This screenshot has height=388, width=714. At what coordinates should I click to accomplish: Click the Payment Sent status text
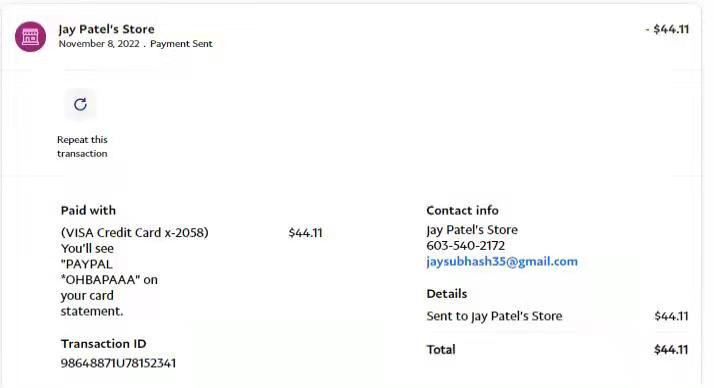[181, 44]
